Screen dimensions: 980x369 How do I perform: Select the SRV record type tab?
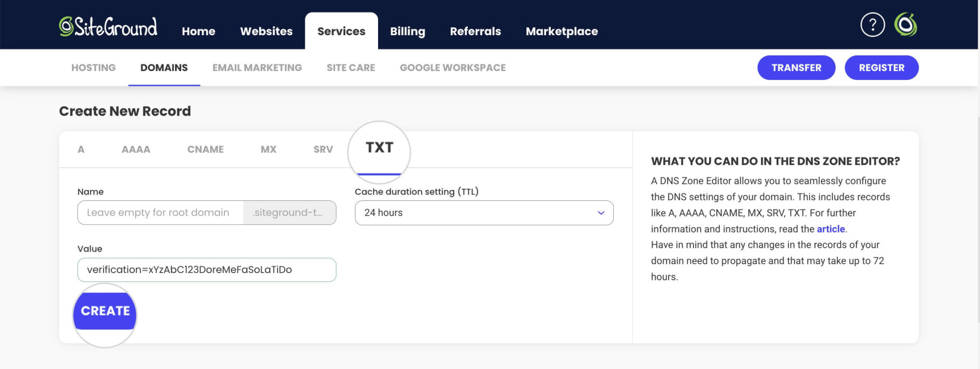coord(323,149)
